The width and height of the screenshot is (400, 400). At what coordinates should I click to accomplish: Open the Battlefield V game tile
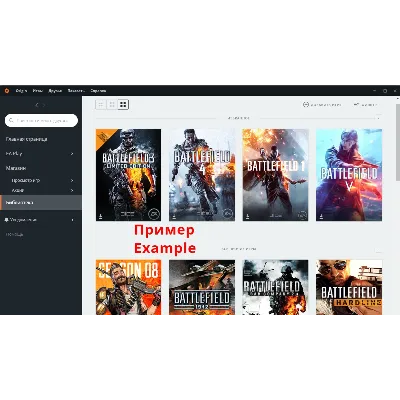(x=349, y=175)
